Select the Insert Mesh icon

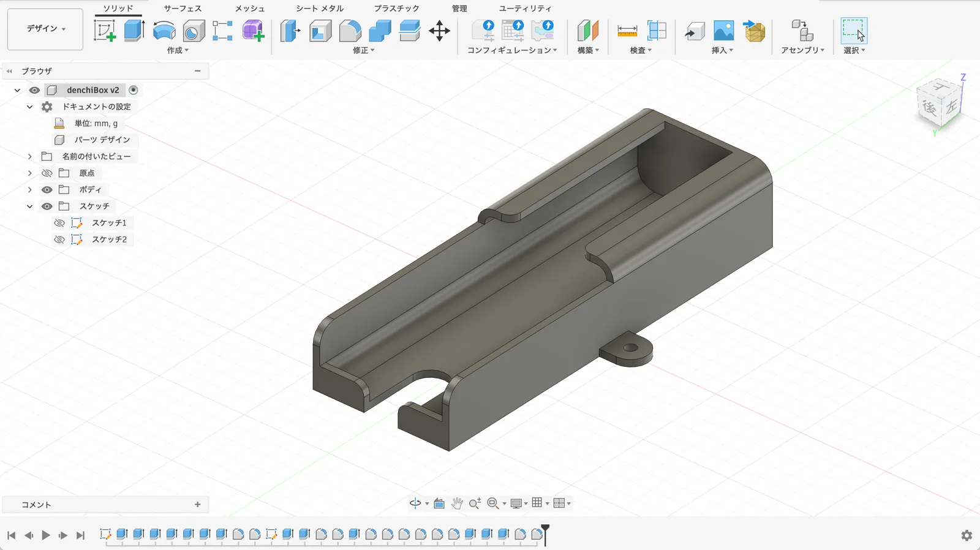tap(754, 31)
